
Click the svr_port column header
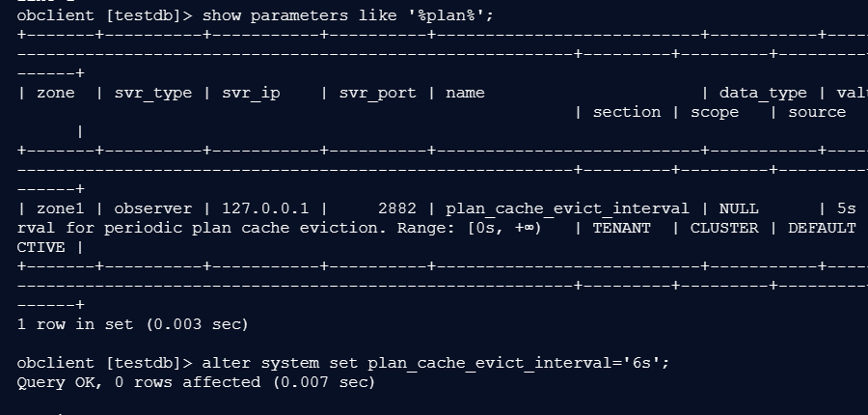[x=377, y=93]
